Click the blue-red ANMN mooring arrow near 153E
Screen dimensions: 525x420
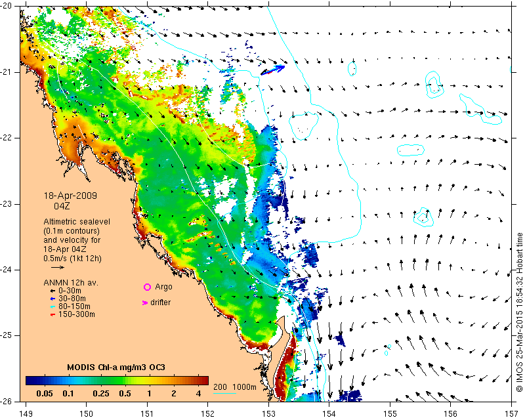point(272,70)
